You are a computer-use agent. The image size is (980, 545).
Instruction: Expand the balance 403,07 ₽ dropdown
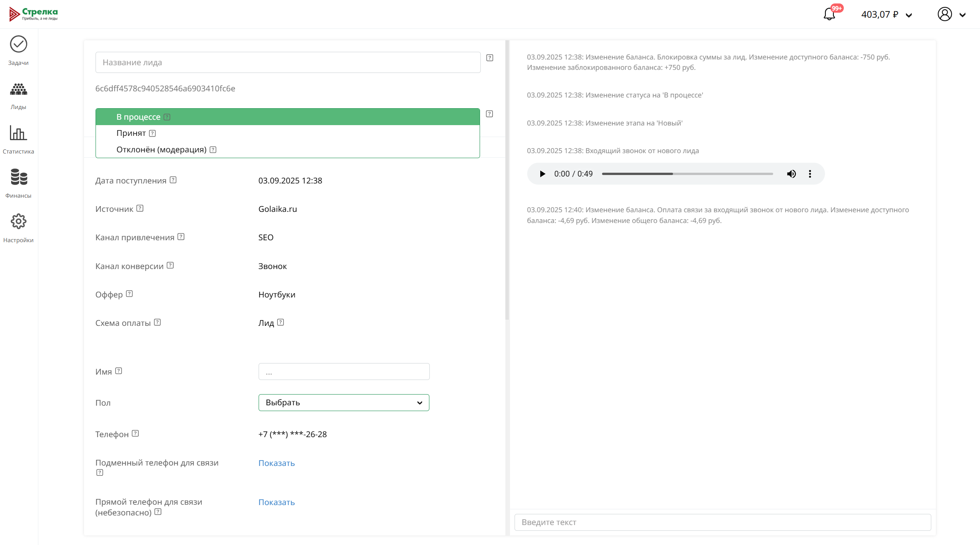pos(886,15)
